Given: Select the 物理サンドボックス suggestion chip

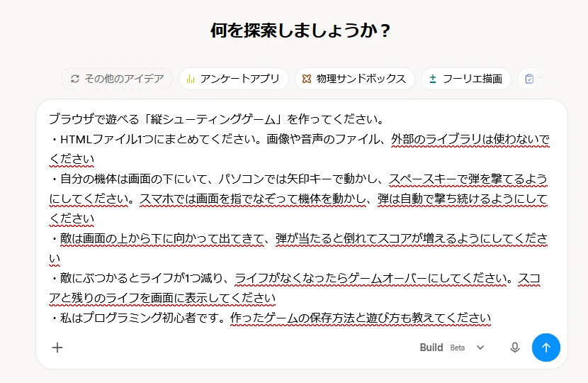Looking at the screenshot, I should click(355, 79).
